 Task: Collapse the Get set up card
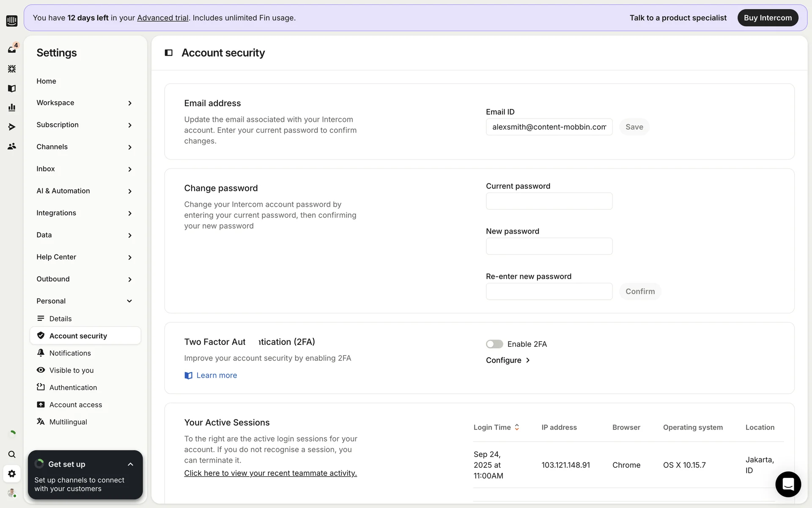click(130, 464)
